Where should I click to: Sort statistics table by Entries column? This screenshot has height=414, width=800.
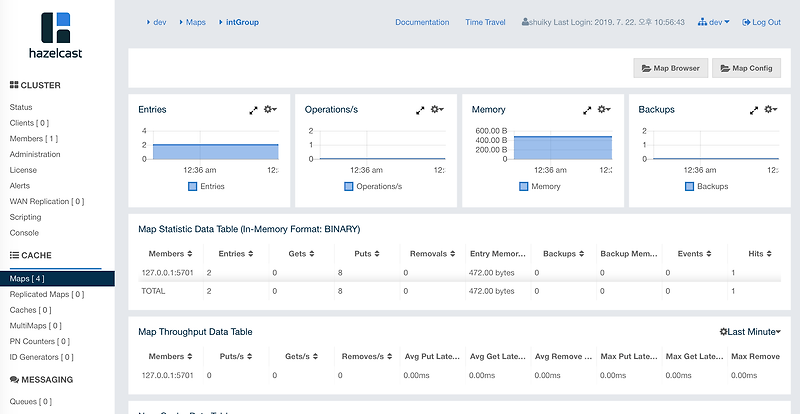(x=234, y=254)
